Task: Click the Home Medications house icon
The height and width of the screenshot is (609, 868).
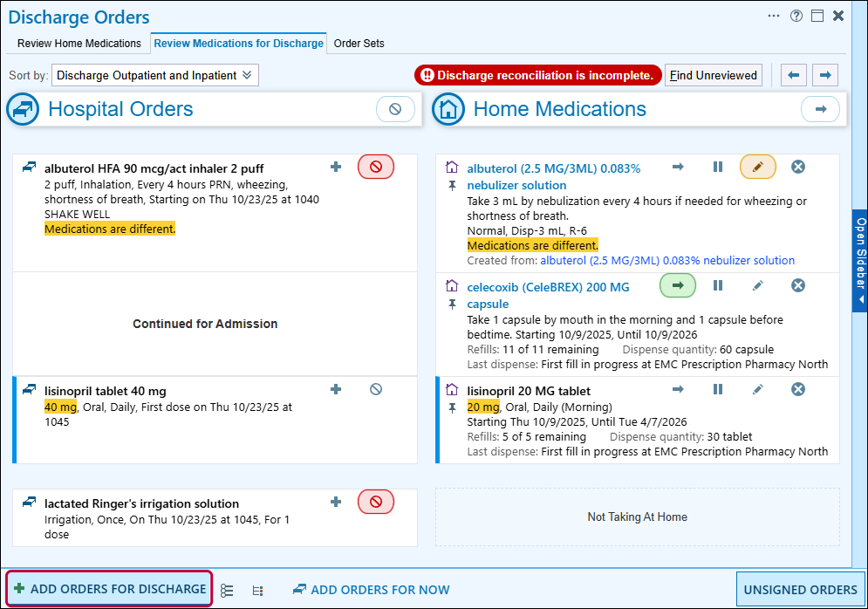Action: 448,109
